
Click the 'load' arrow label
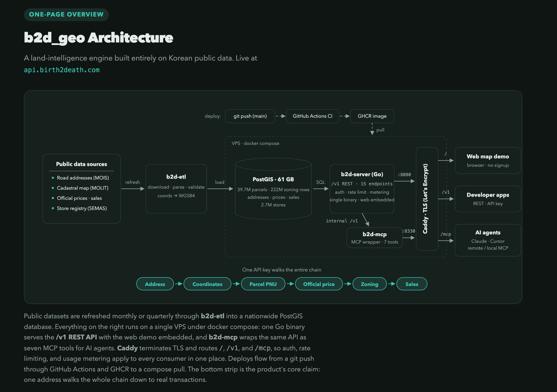pyautogui.click(x=219, y=182)
